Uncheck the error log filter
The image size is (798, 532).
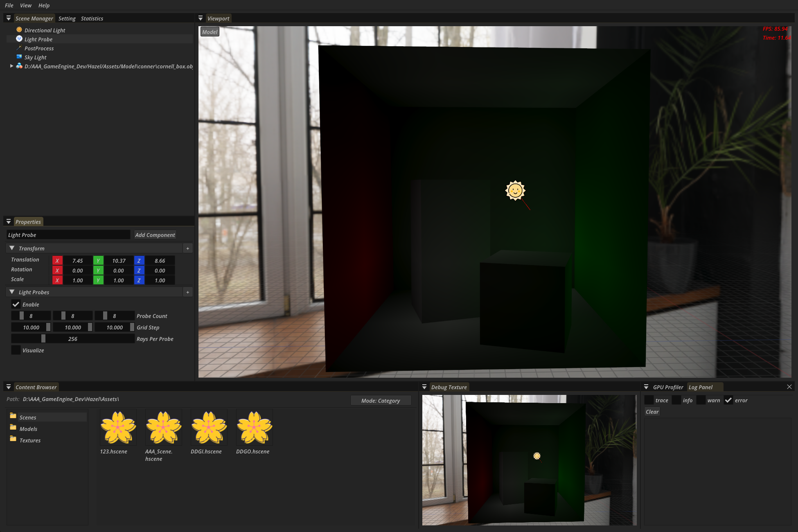click(728, 400)
